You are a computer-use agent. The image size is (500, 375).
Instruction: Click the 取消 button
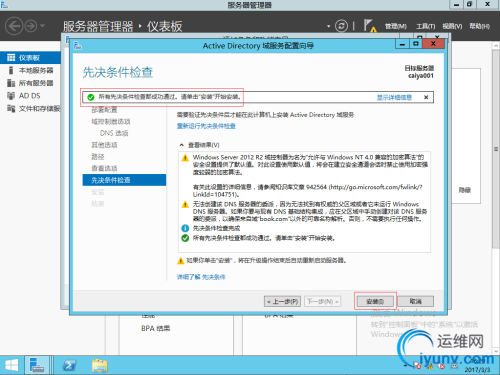click(x=416, y=301)
